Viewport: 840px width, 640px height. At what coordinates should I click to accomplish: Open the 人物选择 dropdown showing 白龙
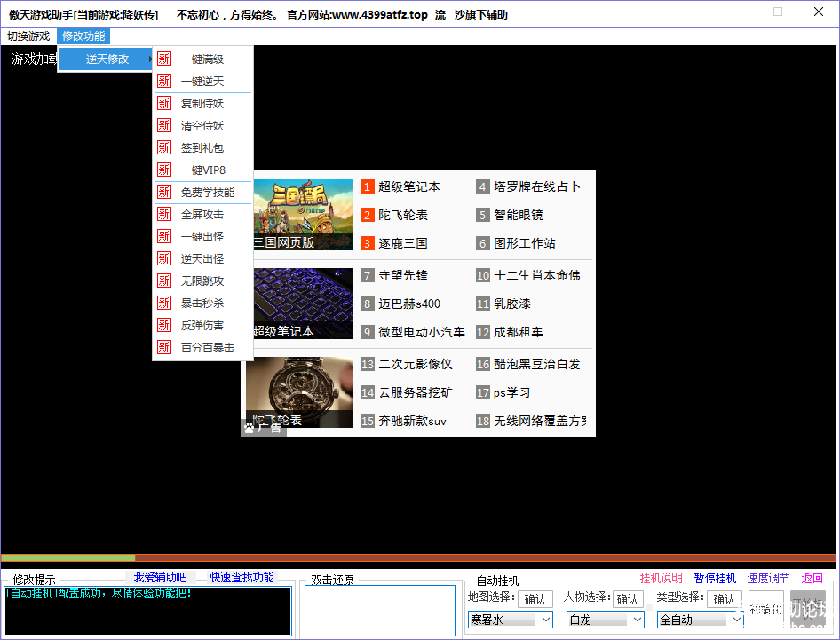click(606, 620)
